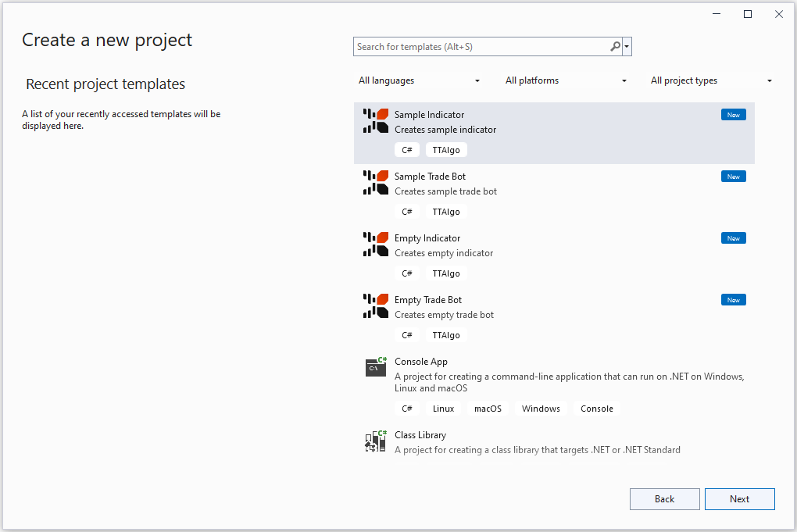797x532 pixels.
Task: Open the search options dropdown arrow
Action: [627, 47]
